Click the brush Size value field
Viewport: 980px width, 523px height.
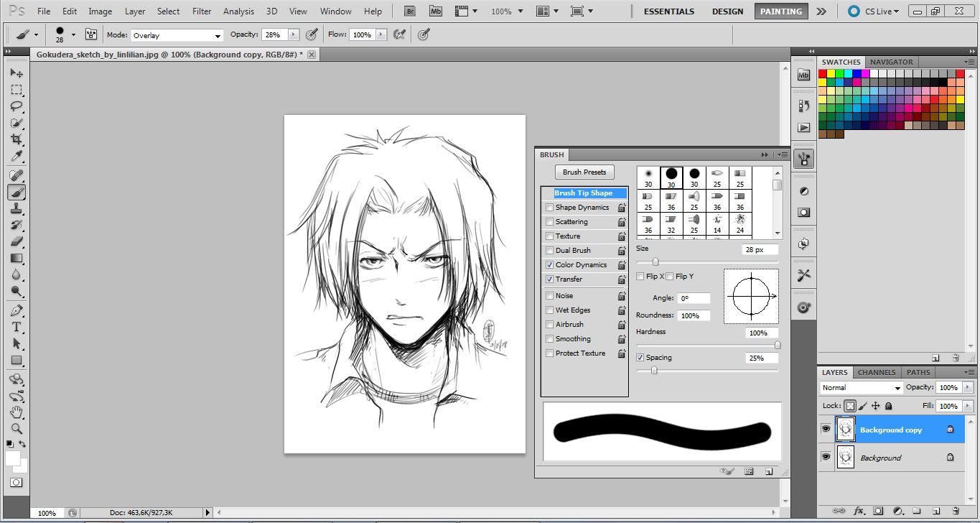pyautogui.click(x=761, y=249)
